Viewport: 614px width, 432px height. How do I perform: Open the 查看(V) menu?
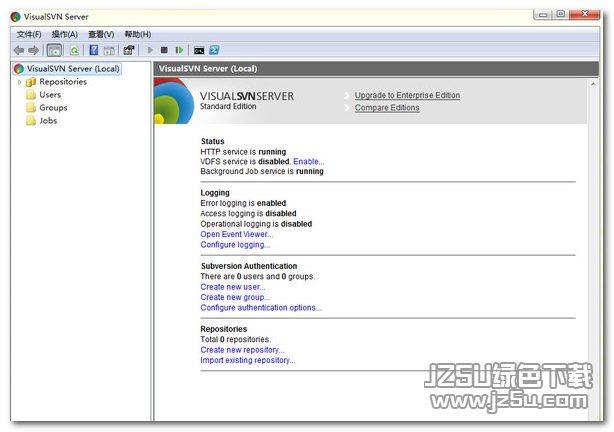[x=101, y=34]
